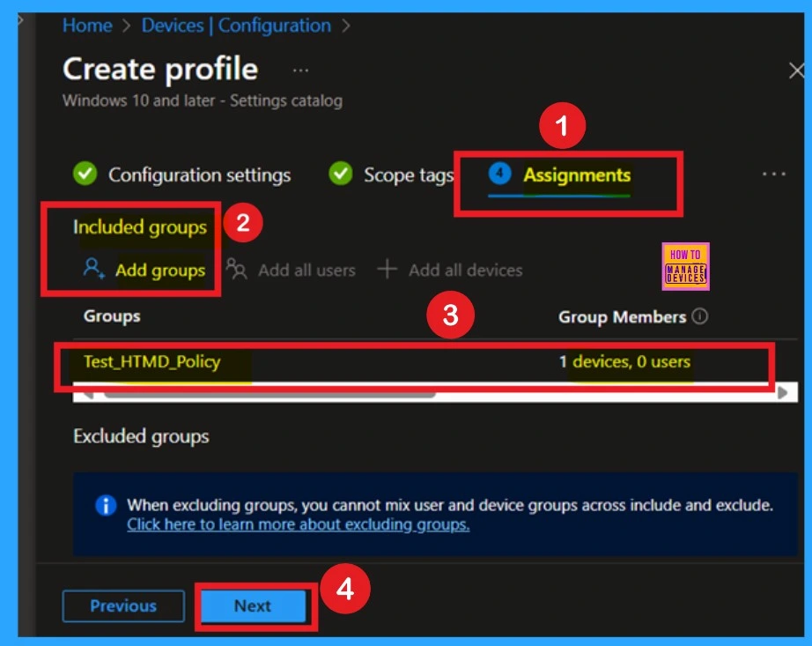812x646 pixels.
Task: Close the Create profile pane
Action: point(796,71)
